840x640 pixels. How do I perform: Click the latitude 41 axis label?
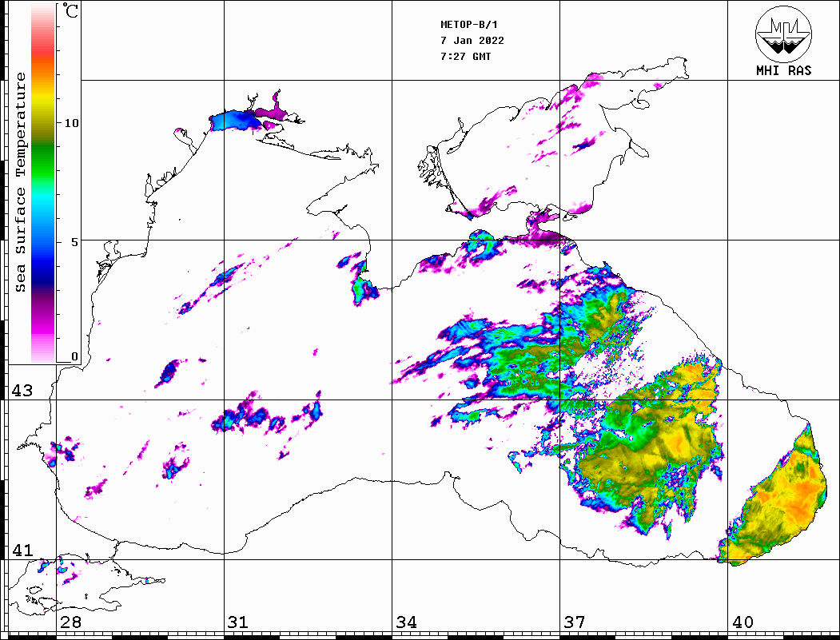[21, 551]
